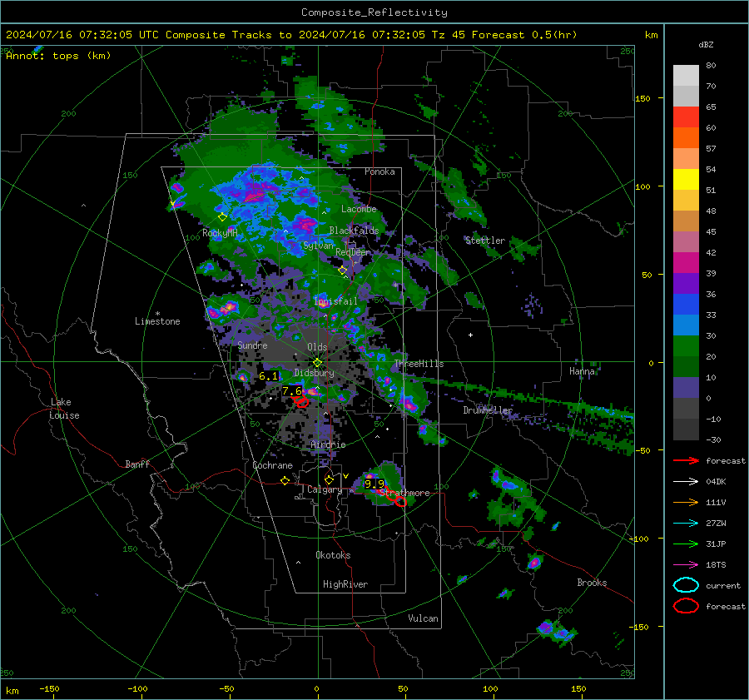Click the Airdrie city label
The image size is (749, 700).
click(x=328, y=444)
